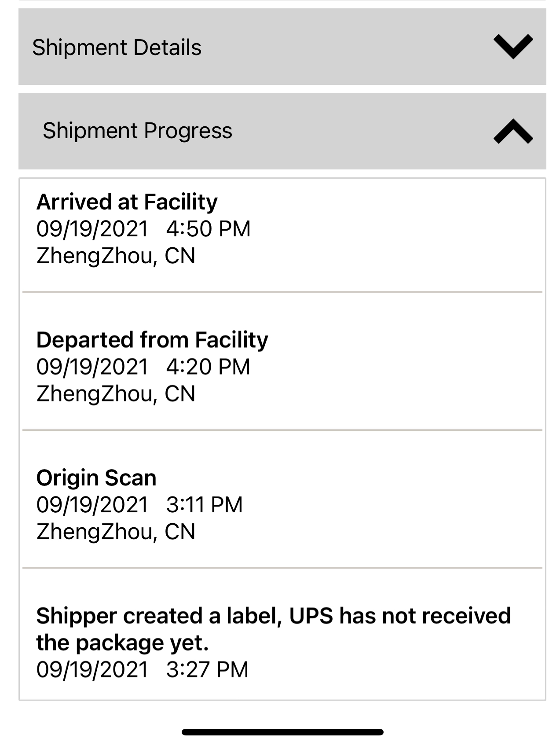Tap the Shipment Progress header label

click(137, 131)
